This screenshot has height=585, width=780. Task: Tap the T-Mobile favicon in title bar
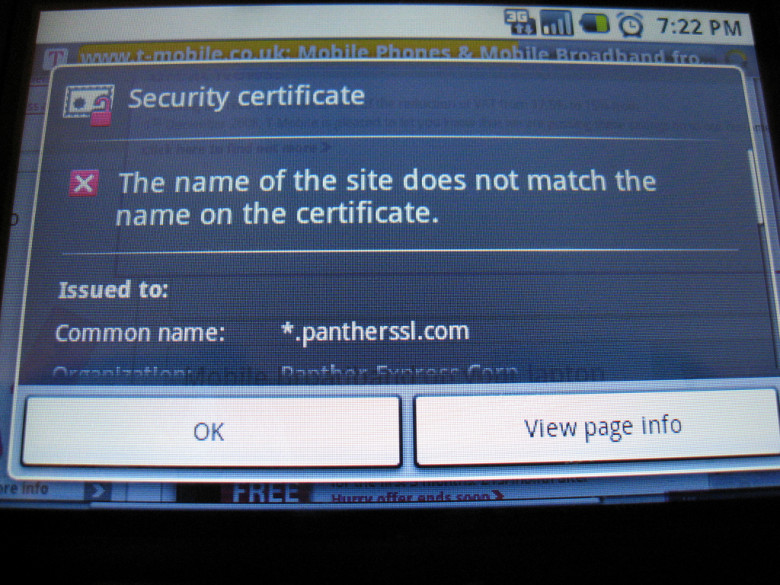click(56, 59)
